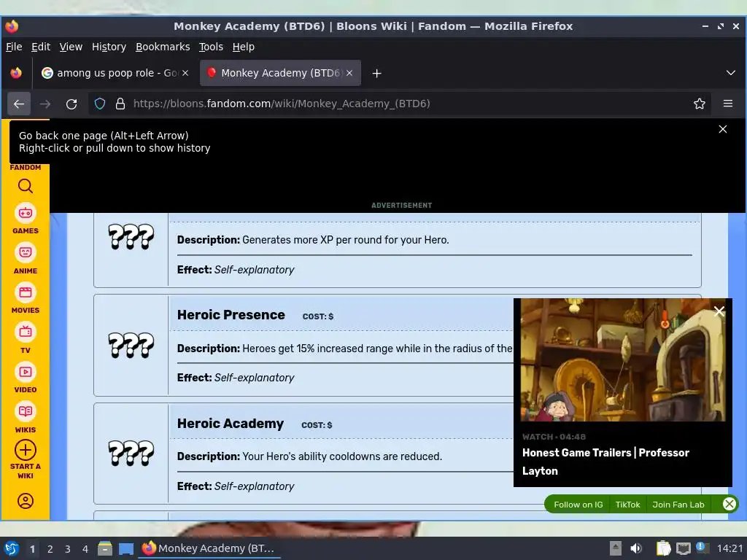
Task: Click the network monitor tray icon
Action: coord(683,548)
